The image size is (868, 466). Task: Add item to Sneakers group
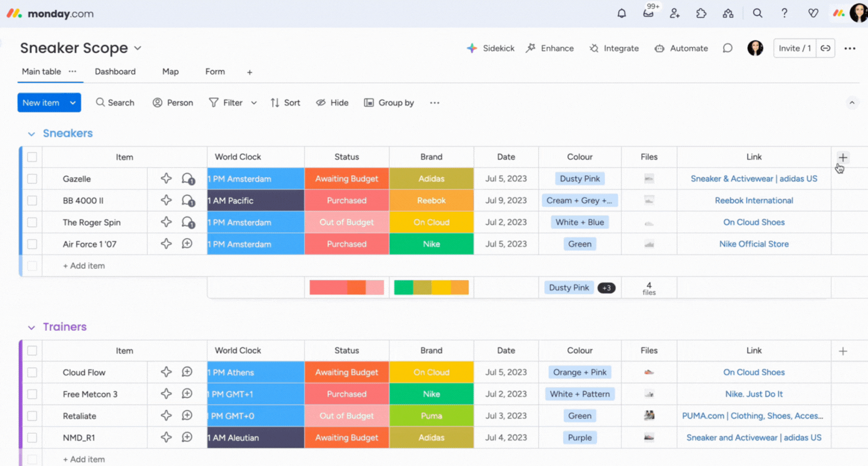click(84, 266)
